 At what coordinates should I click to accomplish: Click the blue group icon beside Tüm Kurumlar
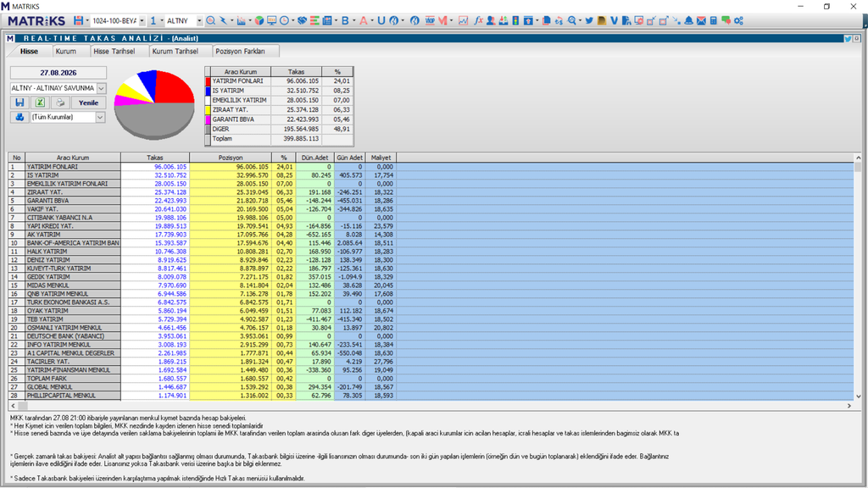click(19, 117)
